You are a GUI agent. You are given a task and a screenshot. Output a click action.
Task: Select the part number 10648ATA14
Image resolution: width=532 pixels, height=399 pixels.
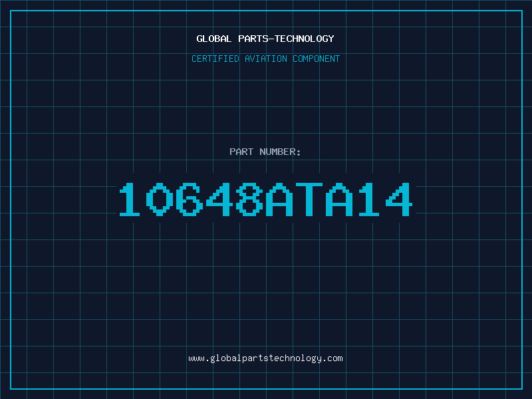265,199
